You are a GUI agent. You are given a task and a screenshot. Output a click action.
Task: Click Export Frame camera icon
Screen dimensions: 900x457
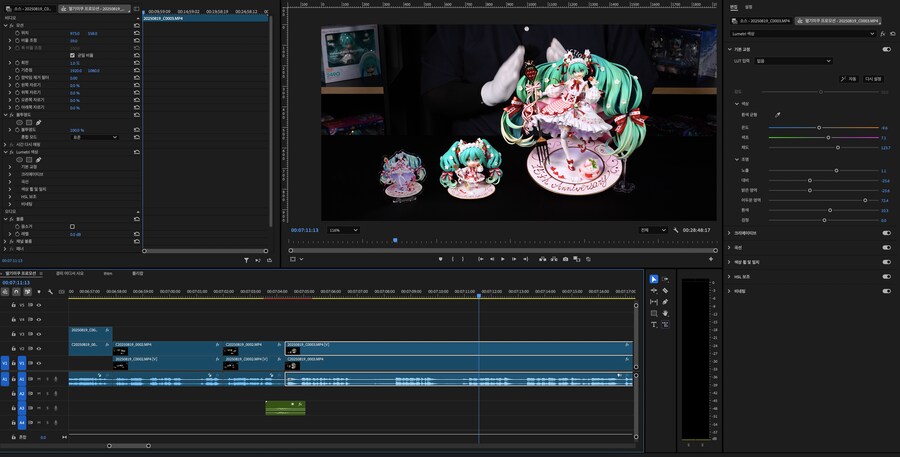point(565,259)
